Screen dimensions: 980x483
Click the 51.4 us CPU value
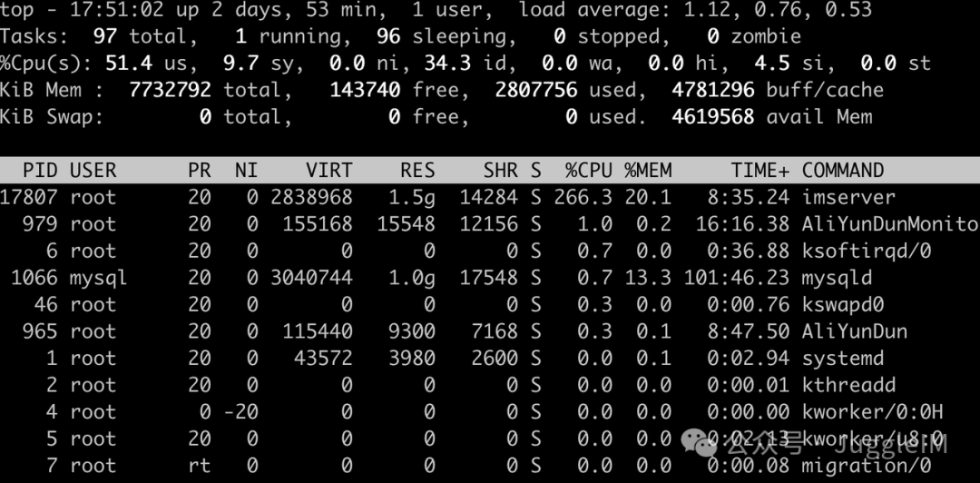tap(128, 64)
